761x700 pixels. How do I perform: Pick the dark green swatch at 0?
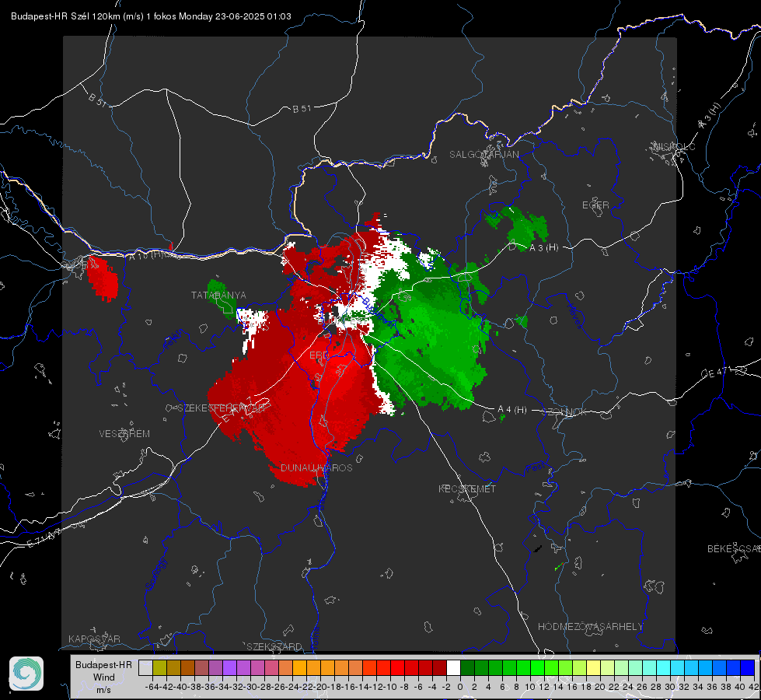467,667
